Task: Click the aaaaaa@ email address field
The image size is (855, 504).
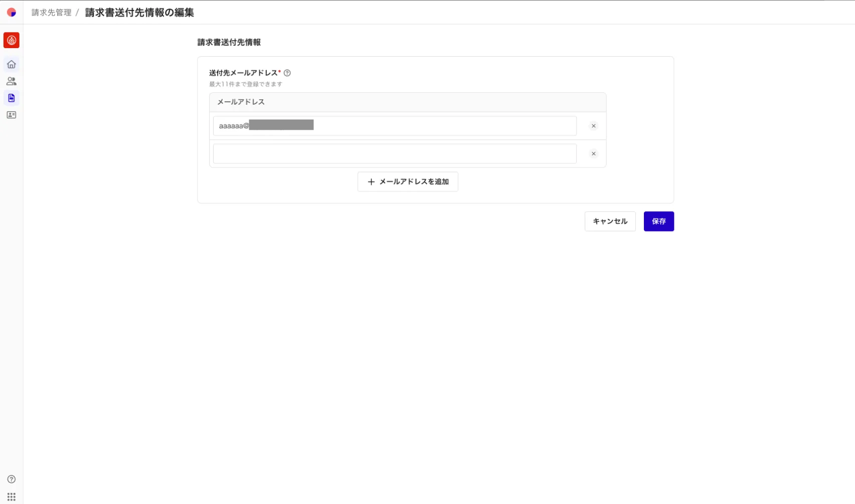Action: (x=395, y=126)
